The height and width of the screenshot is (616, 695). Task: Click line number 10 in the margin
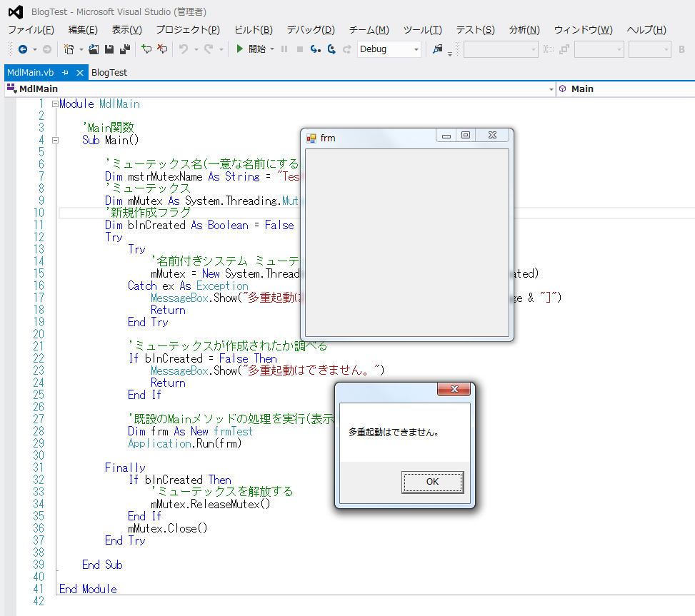coord(39,213)
